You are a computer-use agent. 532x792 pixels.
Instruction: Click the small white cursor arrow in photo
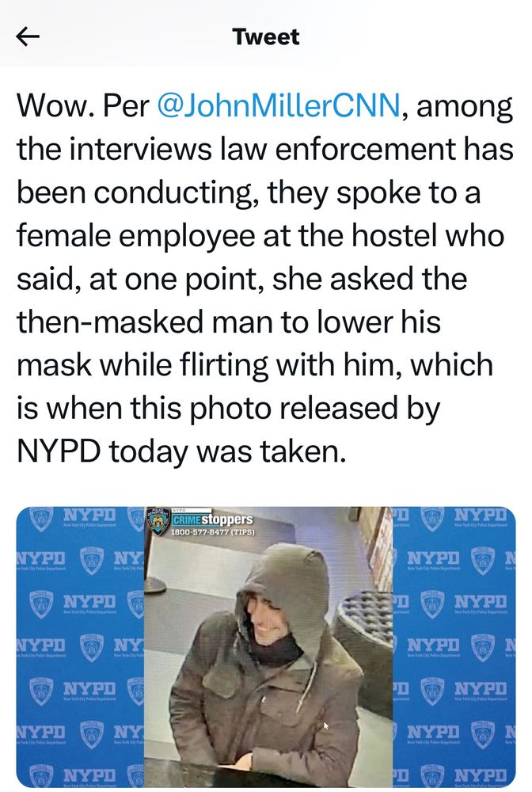click(326, 725)
